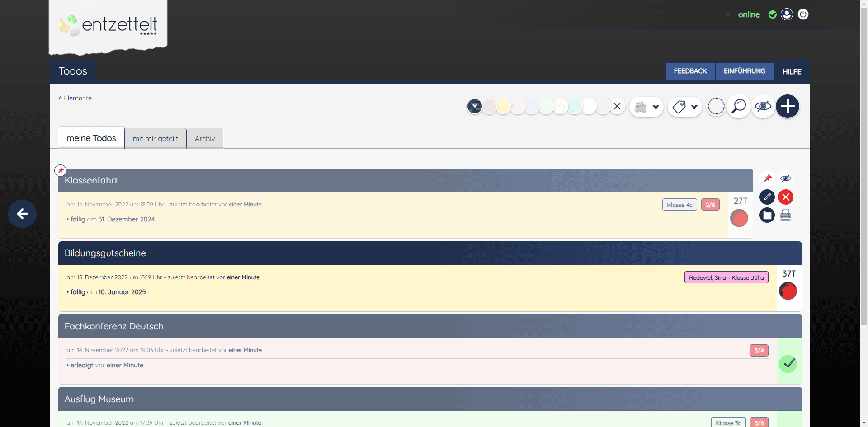Edit Klassenfahrt with the pencil icon
Viewport: 868px width, 427px height.
tap(767, 197)
